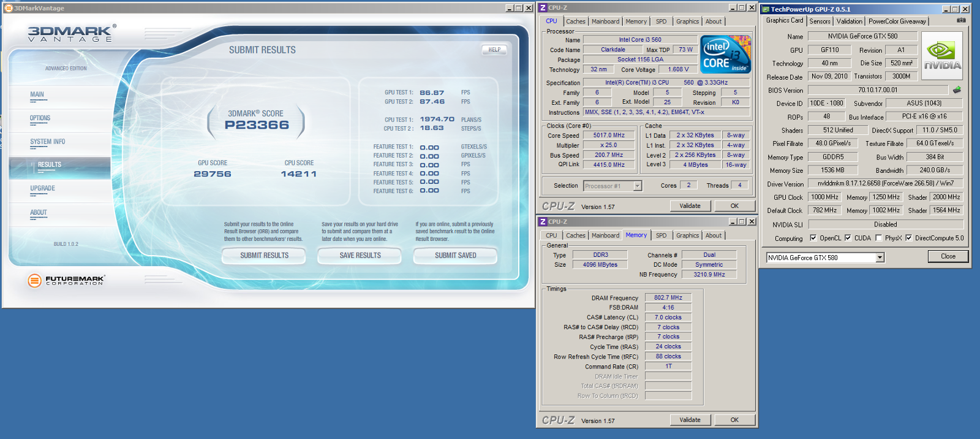
Task: Click the HELP button in 3DMark
Action: (494, 50)
